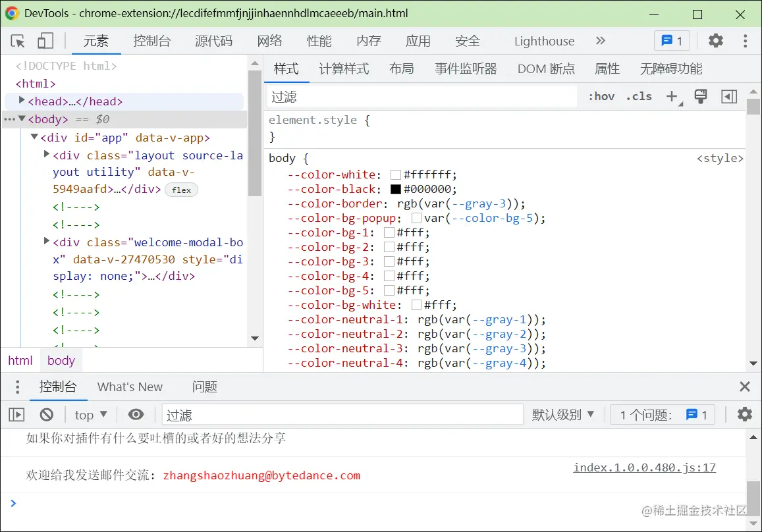Open the more tabs chevron menu

pyautogui.click(x=601, y=41)
